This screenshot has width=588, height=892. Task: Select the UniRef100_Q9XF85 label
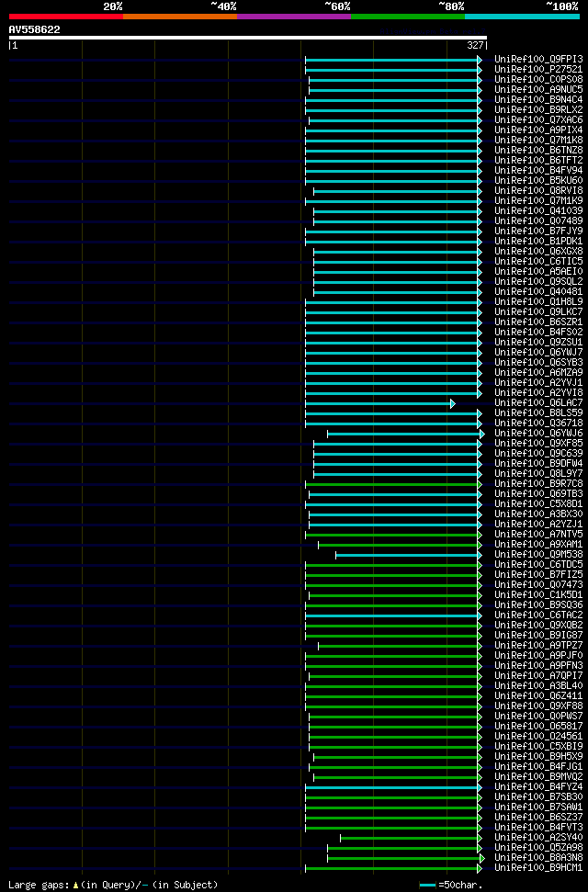(x=538, y=443)
